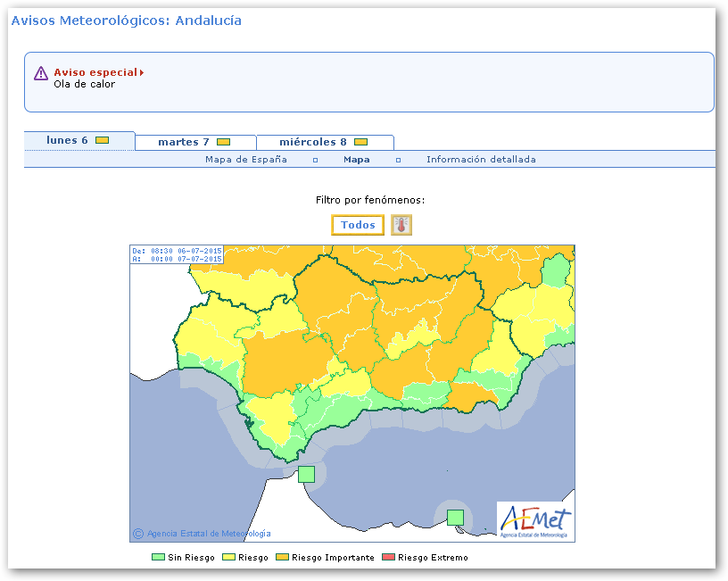The image size is (728, 581).
Task: Click the AEMet logo on the map
Action: tap(535, 520)
